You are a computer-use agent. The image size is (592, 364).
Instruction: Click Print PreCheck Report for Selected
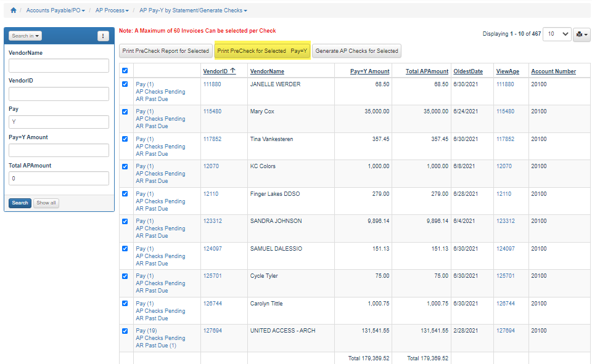click(165, 51)
